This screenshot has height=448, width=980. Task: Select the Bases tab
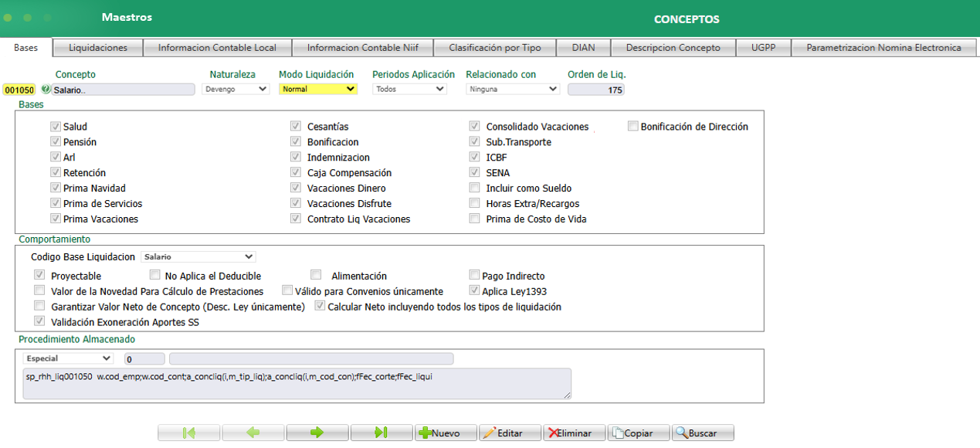(x=25, y=48)
